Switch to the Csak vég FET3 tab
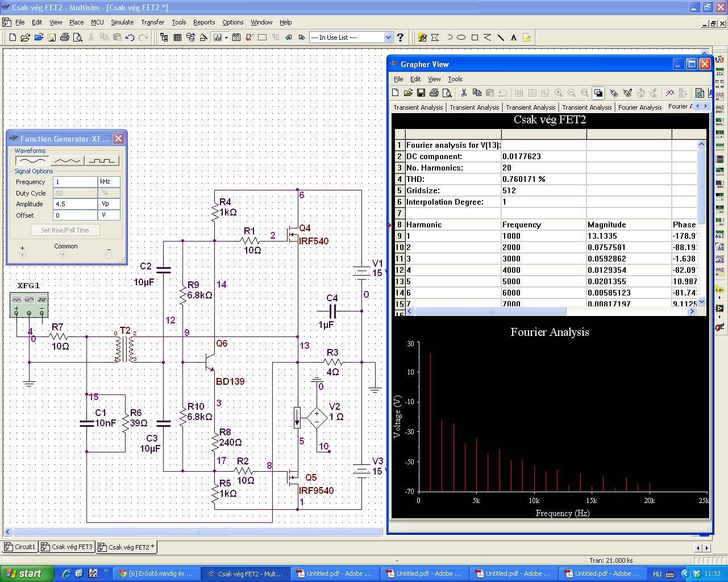728x582 pixels. click(x=67, y=547)
